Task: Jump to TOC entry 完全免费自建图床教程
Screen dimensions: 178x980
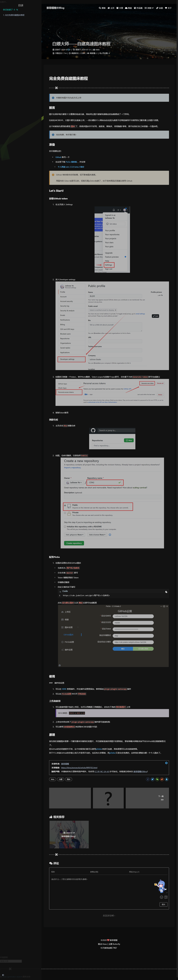Action: pyautogui.click(x=14, y=15)
